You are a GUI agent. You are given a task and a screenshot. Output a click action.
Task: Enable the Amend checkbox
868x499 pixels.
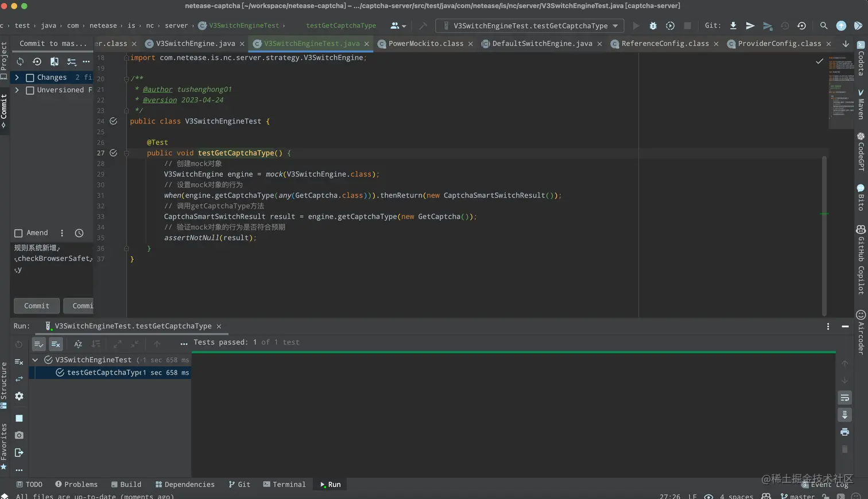(18, 233)
